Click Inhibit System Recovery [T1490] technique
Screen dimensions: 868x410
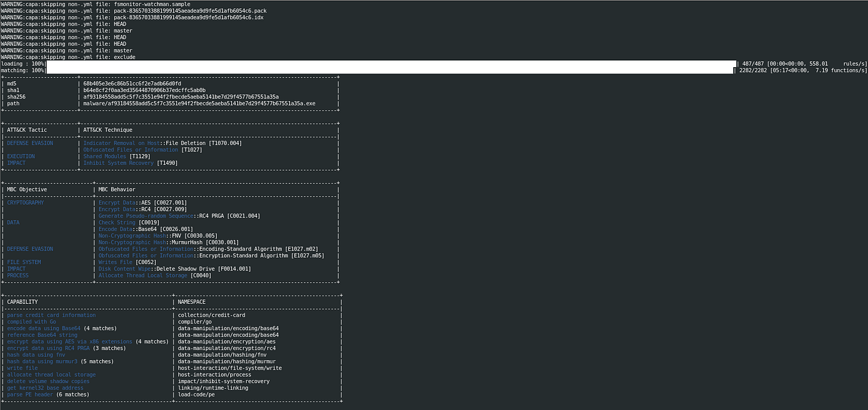[130, 163]
